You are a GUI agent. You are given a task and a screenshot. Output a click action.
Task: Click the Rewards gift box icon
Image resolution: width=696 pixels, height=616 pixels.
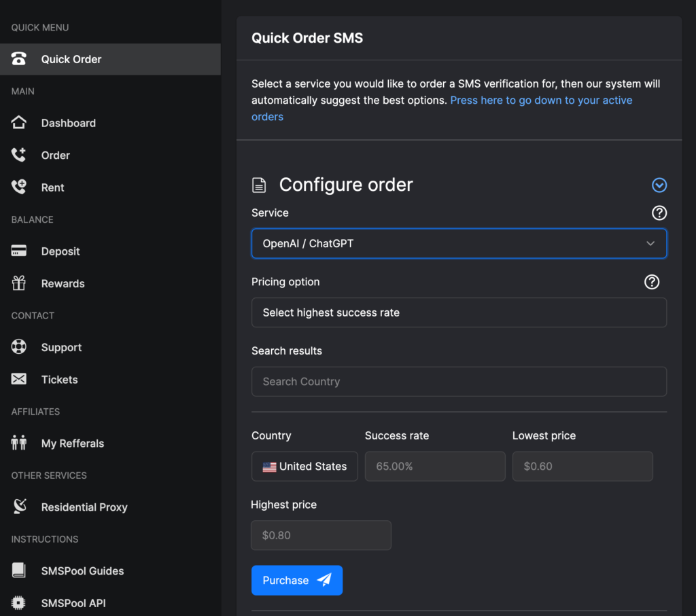point(18,283)
